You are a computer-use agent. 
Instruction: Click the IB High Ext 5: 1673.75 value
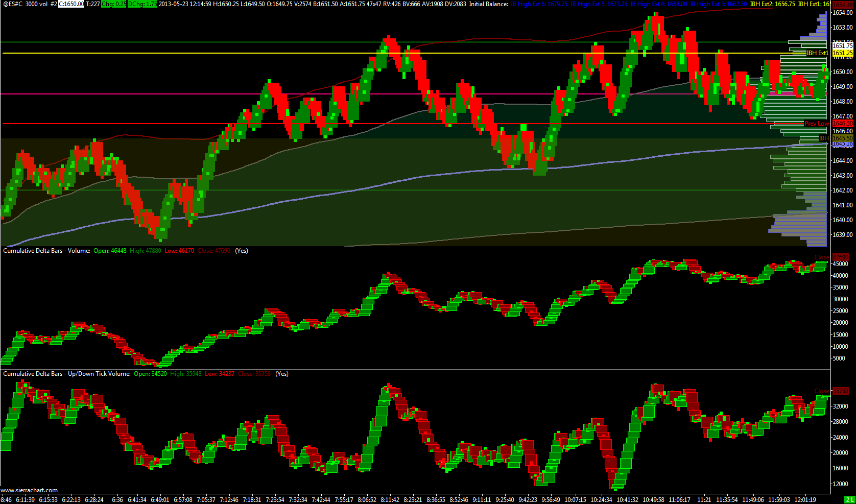pos(599,4)
